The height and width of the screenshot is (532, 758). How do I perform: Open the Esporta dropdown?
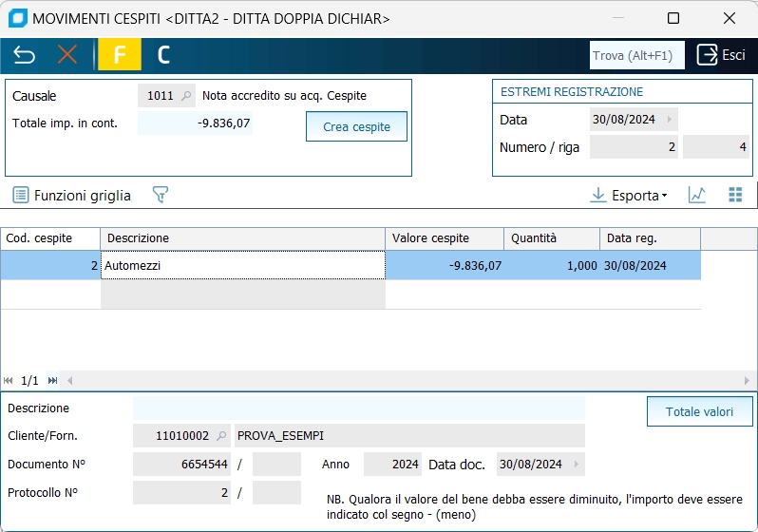pyautogui.click(x=629, y=195)
